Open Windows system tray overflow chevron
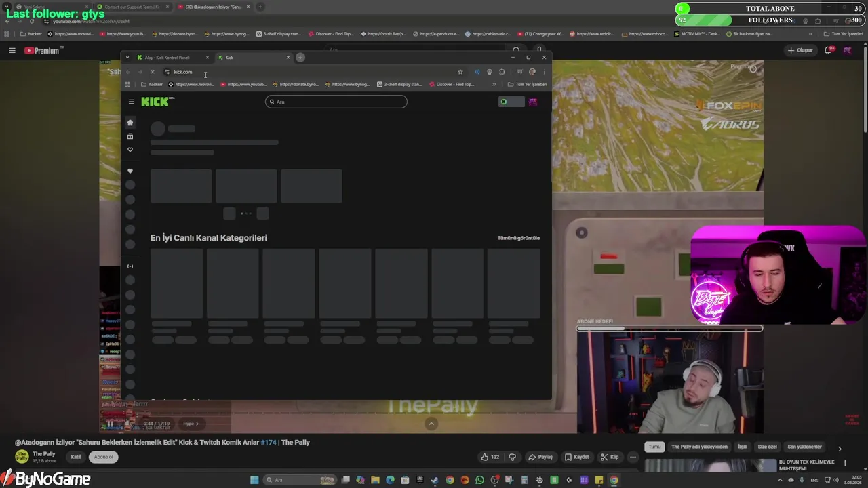Screen dimensions: 868x488 (780, 480)
